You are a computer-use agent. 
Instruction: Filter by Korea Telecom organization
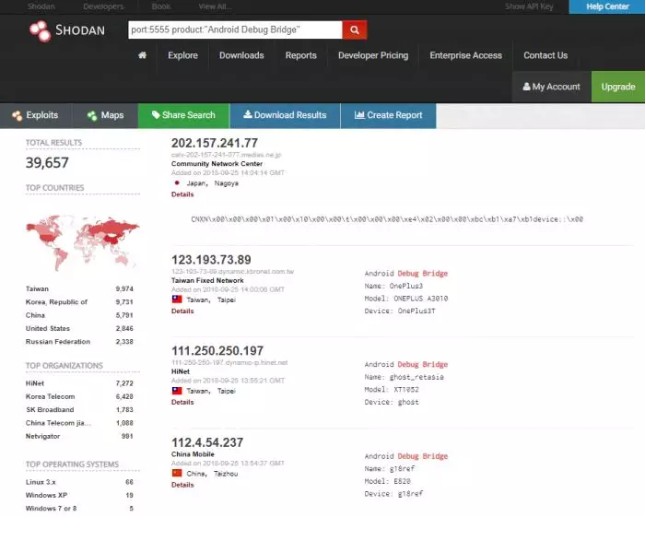coord(50,395)
